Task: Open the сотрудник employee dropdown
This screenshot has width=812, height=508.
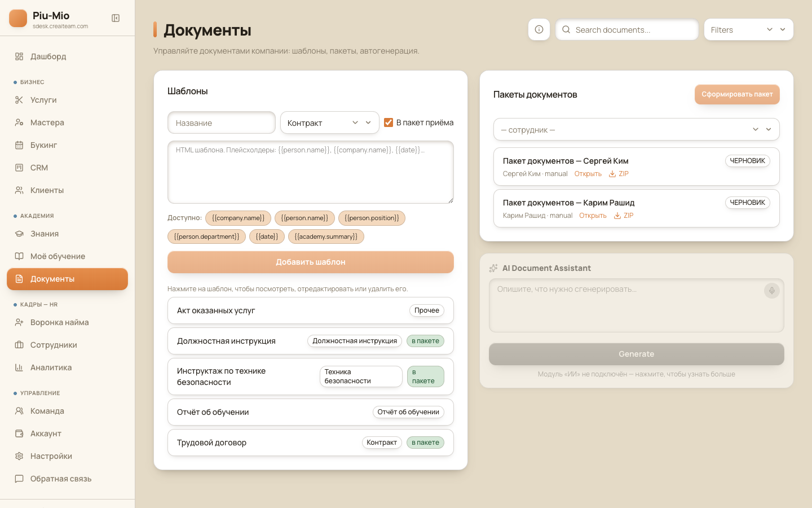Action: pyautogui.click(x=637, y=129)
